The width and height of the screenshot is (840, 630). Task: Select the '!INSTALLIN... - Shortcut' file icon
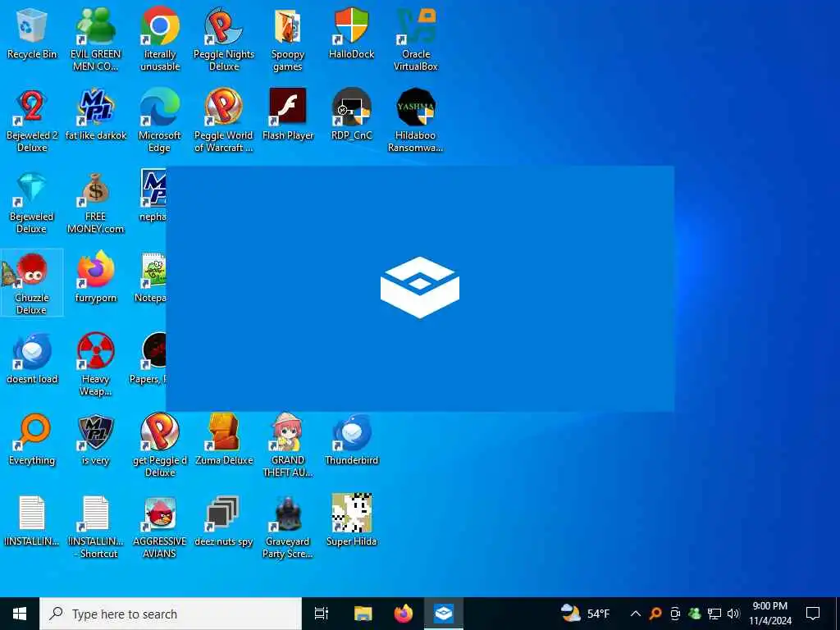[95, 527]
